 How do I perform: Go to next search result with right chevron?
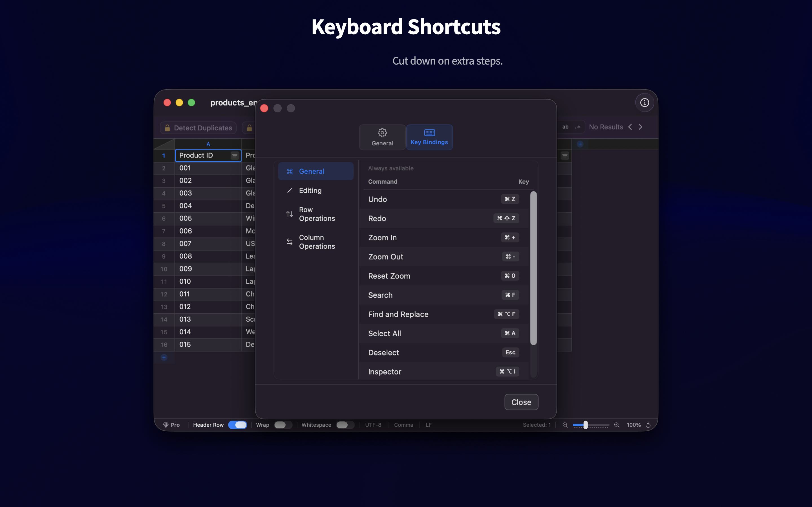[641, 127]
